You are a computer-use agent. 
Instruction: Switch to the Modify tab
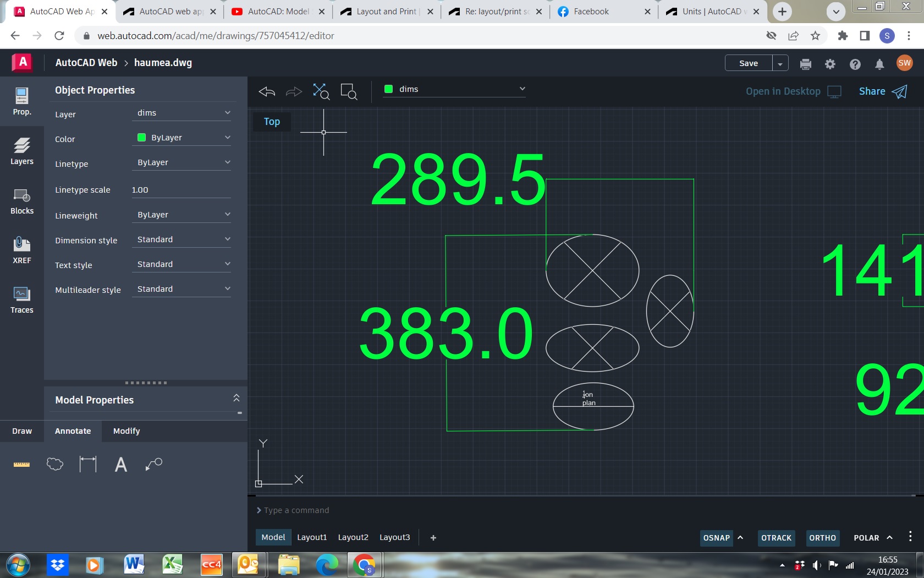coord(126,431)
